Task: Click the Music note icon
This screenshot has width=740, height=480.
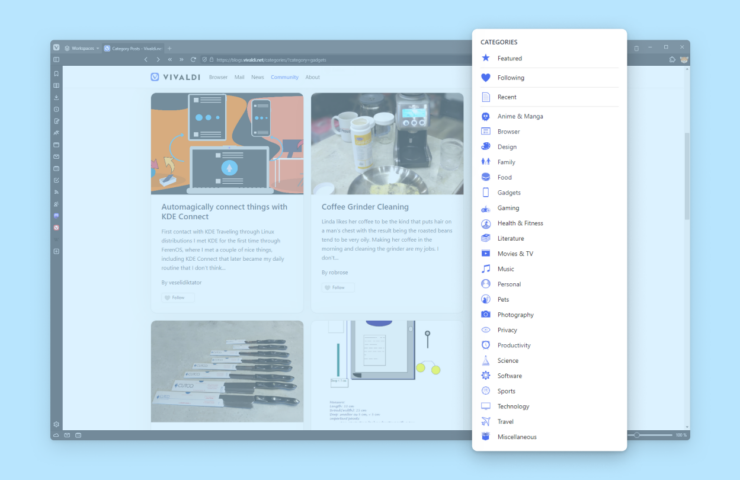Action: click(x=486, y=269)
